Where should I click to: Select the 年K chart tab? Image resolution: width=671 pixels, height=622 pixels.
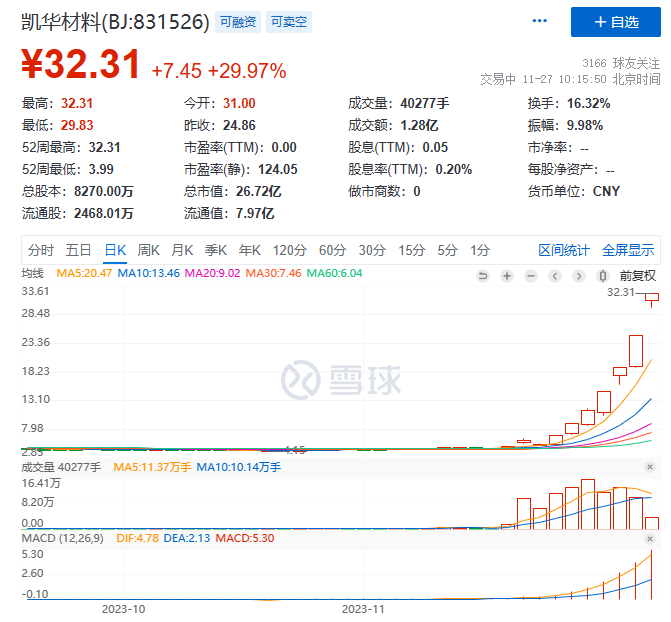[x=249, y=250]
